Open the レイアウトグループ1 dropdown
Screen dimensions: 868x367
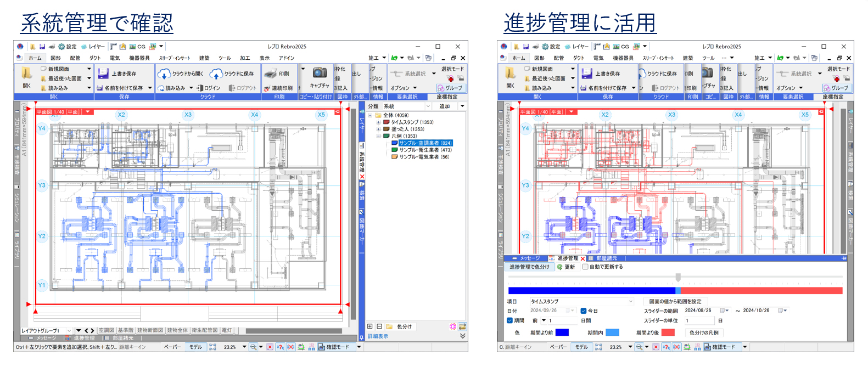click(x=69, y=331)
